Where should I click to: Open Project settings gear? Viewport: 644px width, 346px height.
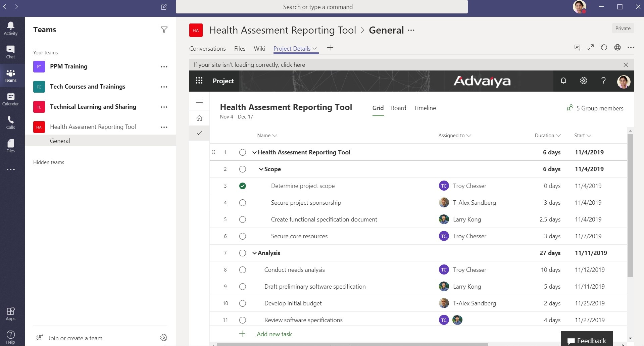584,81
